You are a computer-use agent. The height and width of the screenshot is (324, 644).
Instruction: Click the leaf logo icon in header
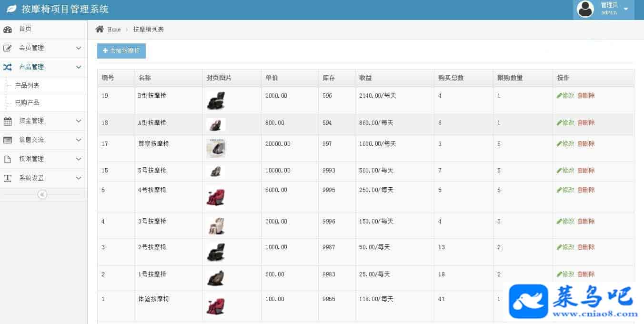click(11, 9)
